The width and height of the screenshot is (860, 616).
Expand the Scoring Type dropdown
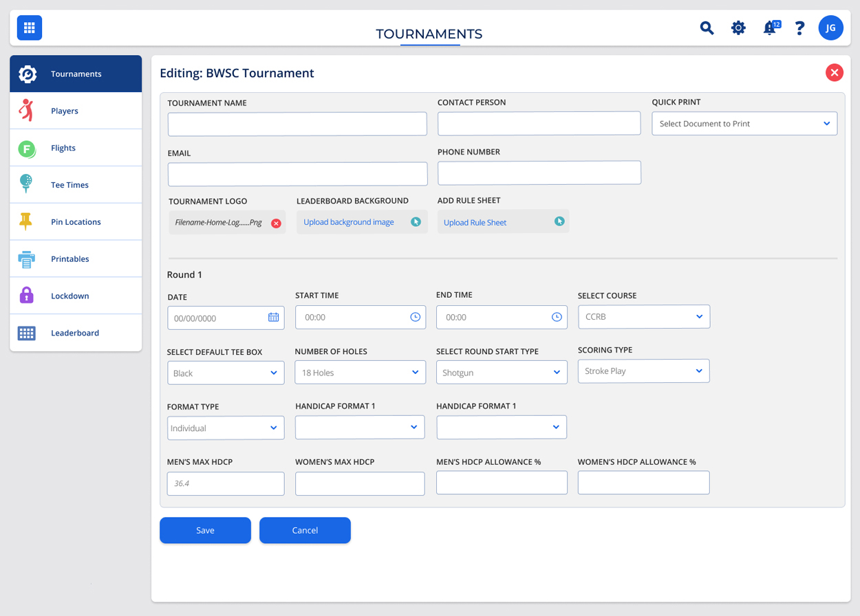pyautogui.click(x=643, y=371)
